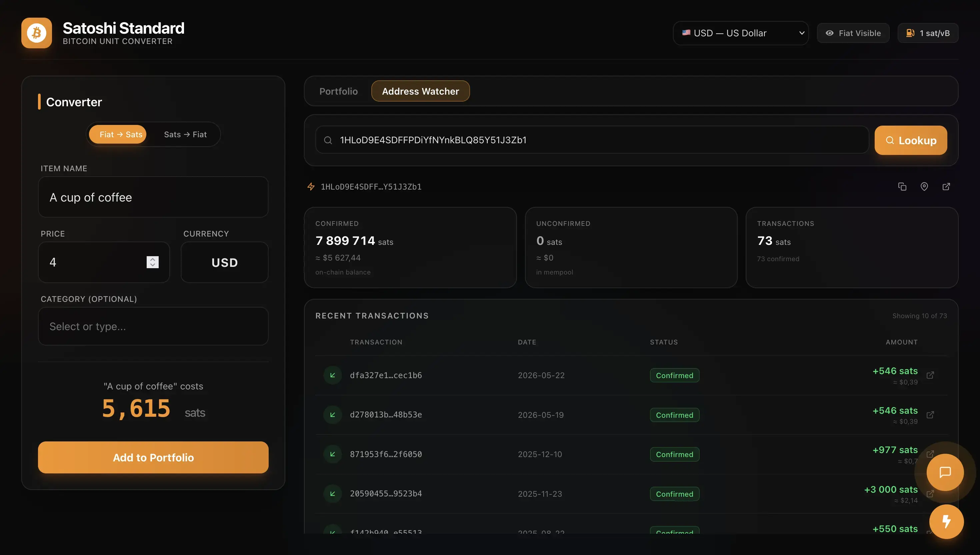Switch to the Portfolio tab
This screenshot has width=980, height=555.
point(338,91)
